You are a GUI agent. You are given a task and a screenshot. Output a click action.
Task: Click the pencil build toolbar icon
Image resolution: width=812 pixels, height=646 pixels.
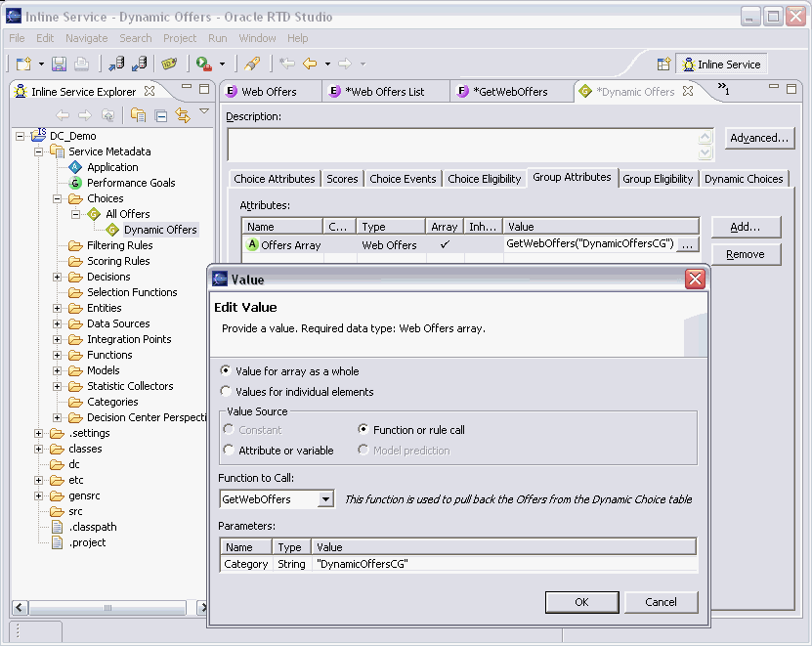coord(252,64)
